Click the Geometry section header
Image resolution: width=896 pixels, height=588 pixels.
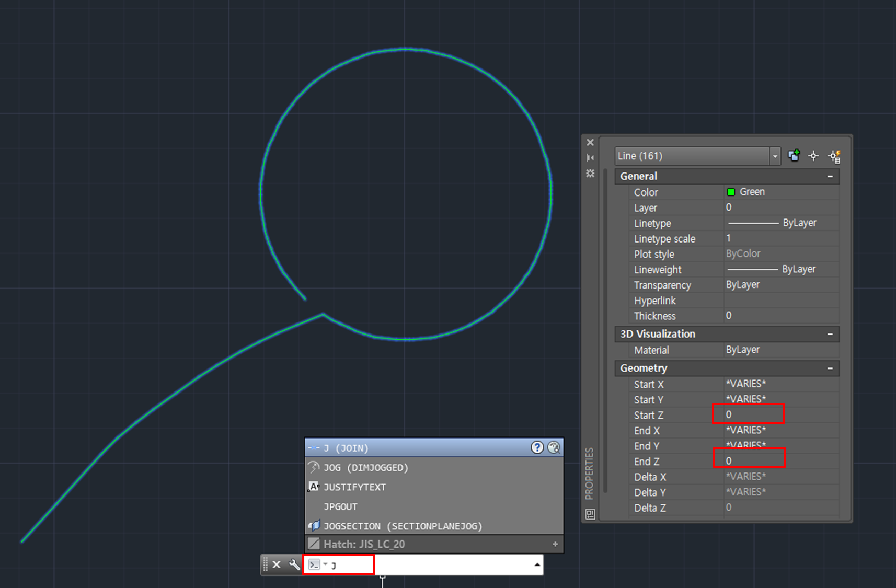click(727, 368)
